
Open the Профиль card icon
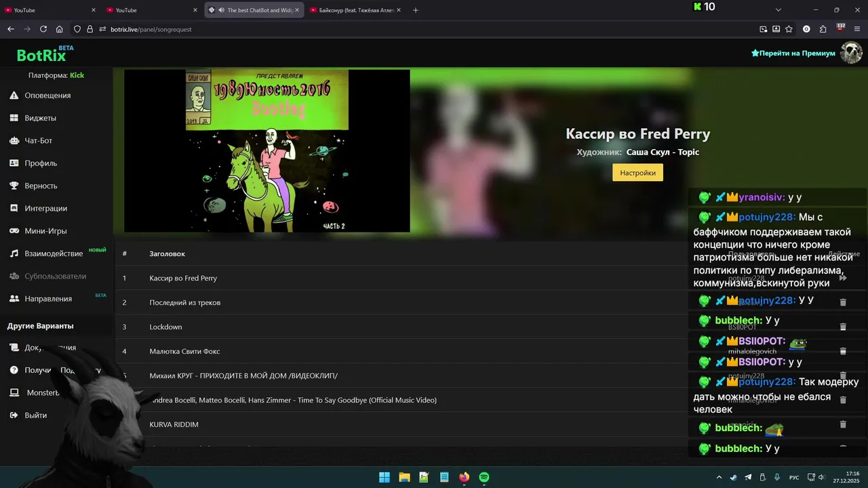point(14,163)
